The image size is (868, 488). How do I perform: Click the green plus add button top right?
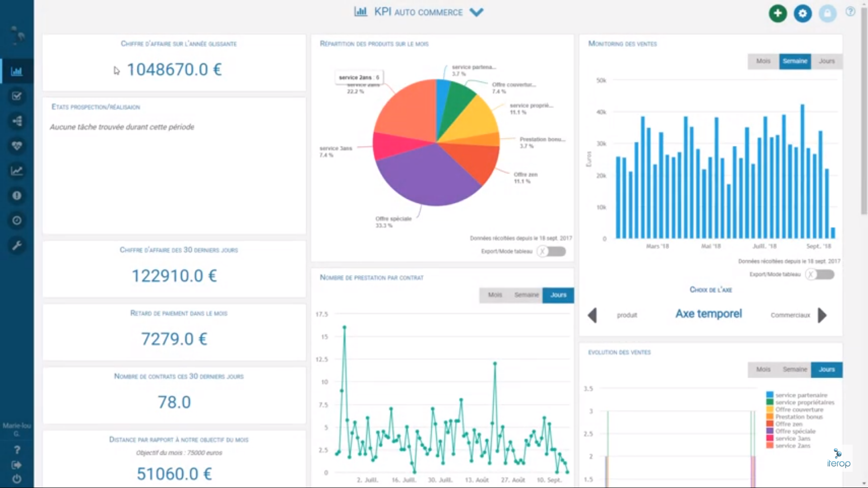tap(777, 14)
